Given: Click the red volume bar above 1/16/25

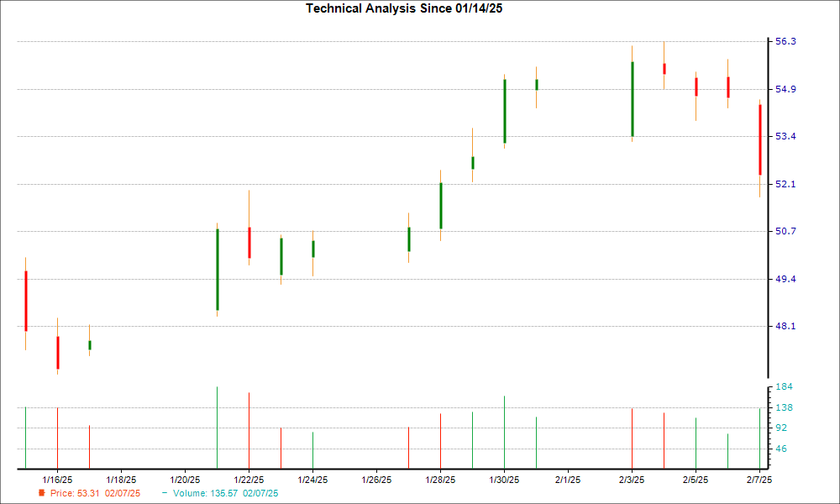Looking at the screenshot, I should (x=58, y=438).
